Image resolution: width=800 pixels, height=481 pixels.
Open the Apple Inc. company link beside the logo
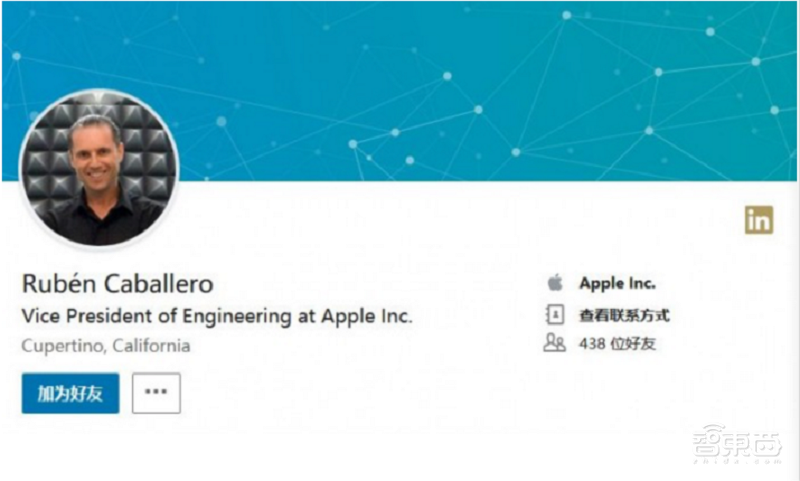tap(617, 284)
